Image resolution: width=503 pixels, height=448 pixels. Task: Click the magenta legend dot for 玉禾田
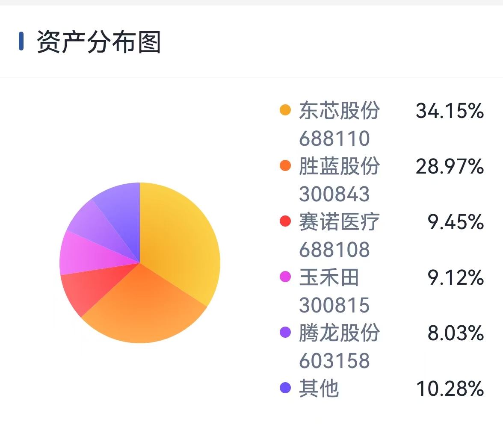[x=285, y=277]
